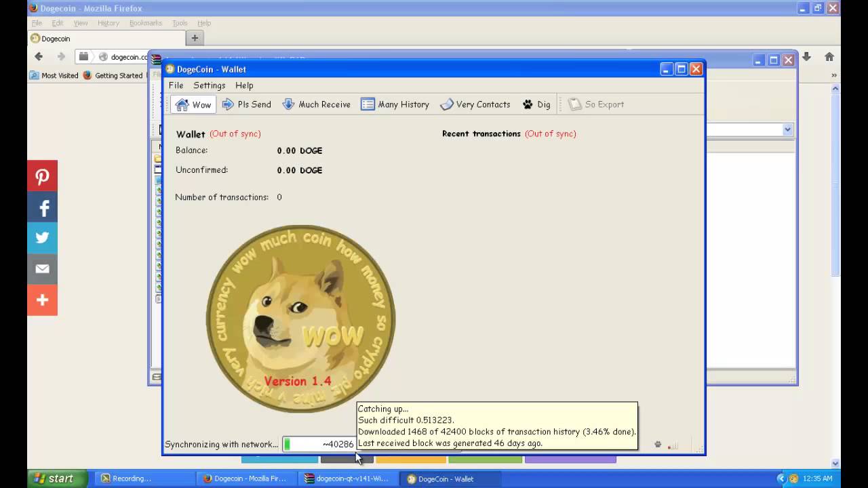The height and width of the screenshot is (488, 868).
Task: Click the network connections status icon
Action: coord(673,445)
